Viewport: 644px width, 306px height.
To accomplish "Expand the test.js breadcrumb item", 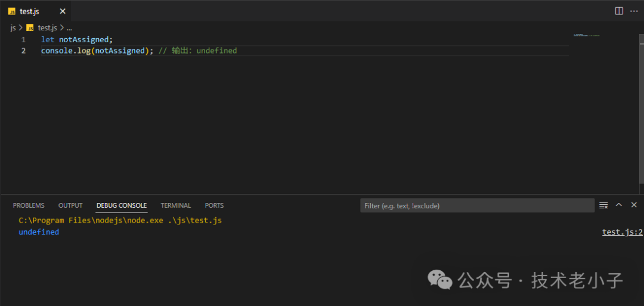I will point(47,27).
